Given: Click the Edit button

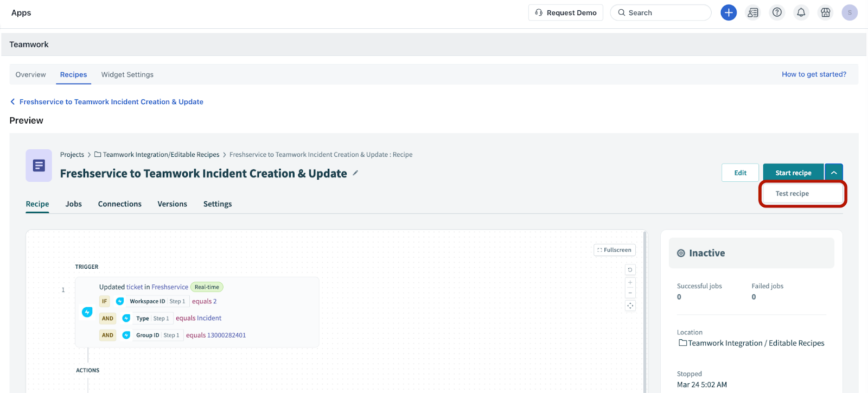Looking at the screenshot, I should click(x=741, y=173).
